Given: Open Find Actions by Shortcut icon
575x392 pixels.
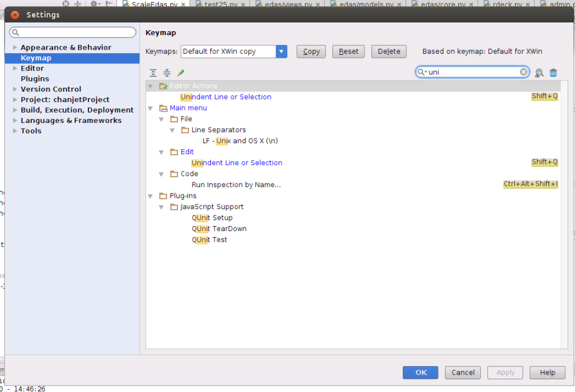Looking at the screenshot, I should 539,73.
